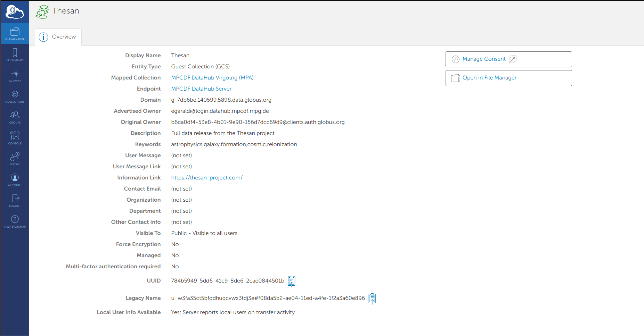Click the external link icon beside Manage Consent

click(513, 59)
